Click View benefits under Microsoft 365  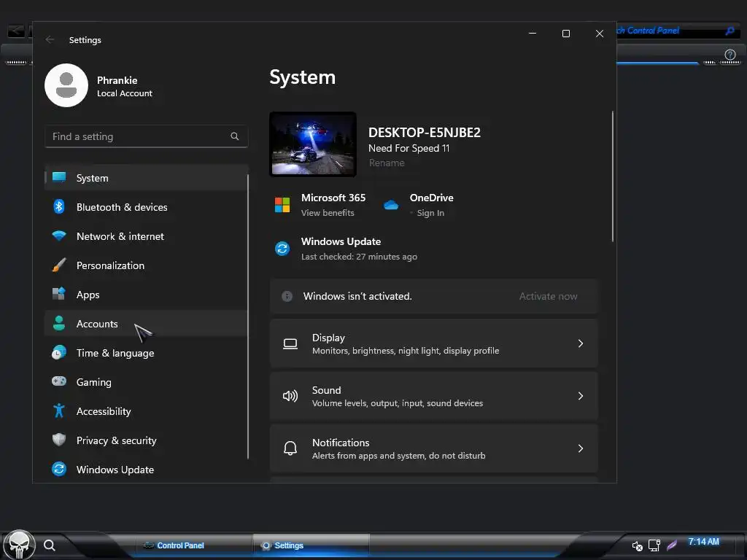328,213
